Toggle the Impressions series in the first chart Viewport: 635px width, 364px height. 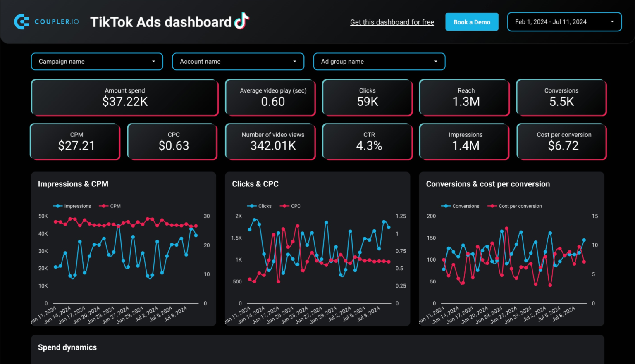coord(72,206)
